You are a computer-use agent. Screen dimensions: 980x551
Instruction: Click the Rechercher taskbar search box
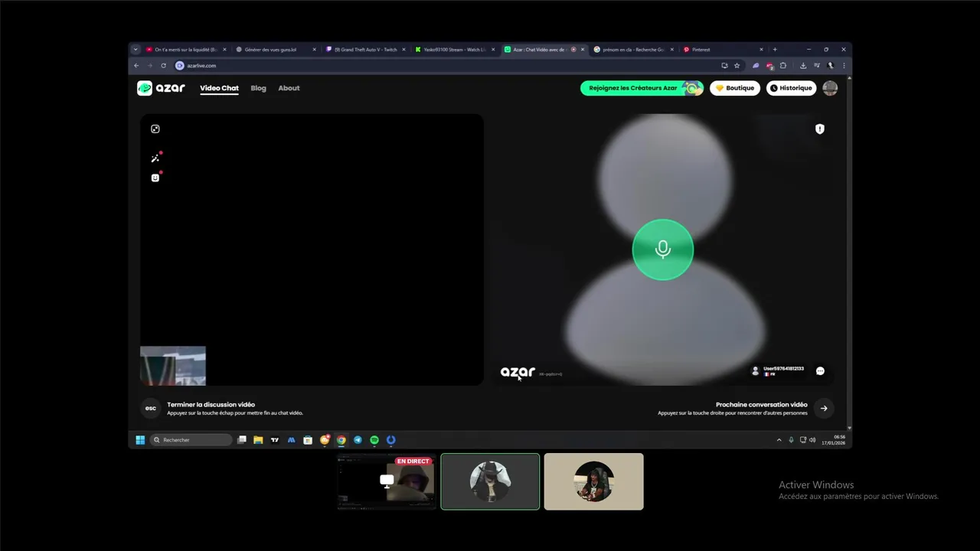[x=191, y=440]
